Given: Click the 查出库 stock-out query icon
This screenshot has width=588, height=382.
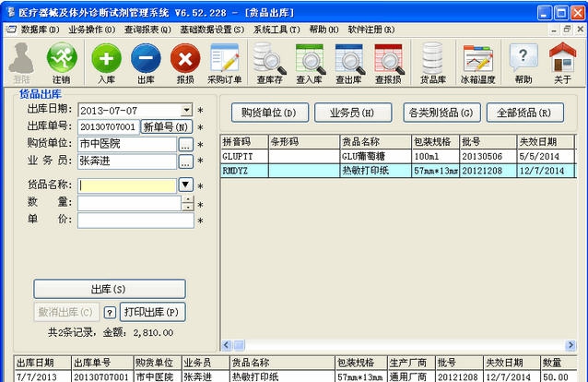Looking at the screenshot, I should click(x=348, y=63).
